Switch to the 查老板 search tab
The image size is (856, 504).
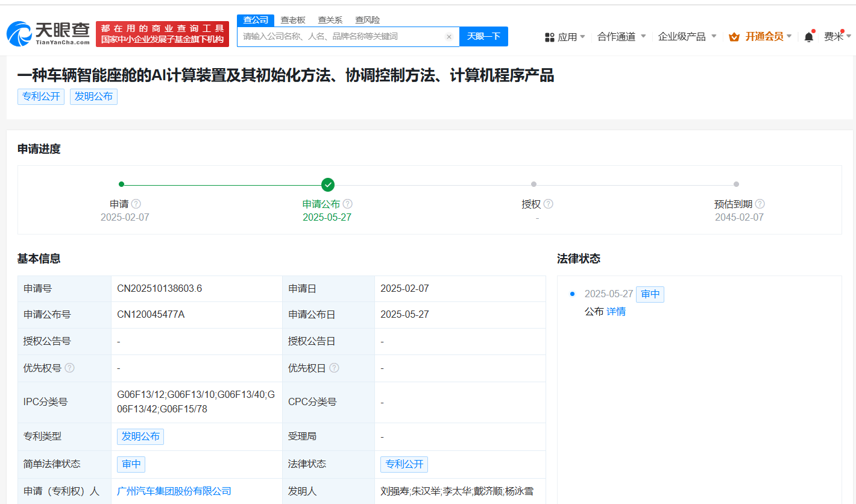293,20
